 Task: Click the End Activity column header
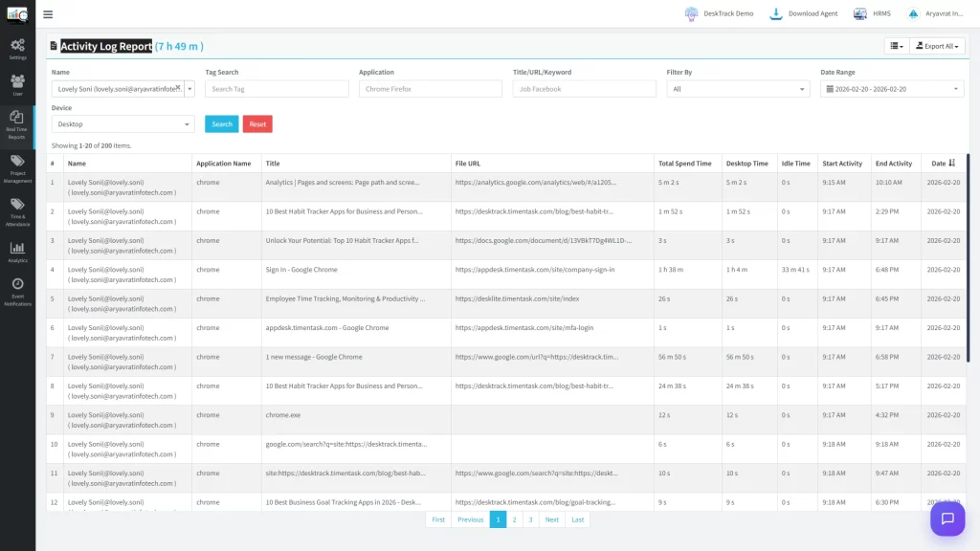894,163
